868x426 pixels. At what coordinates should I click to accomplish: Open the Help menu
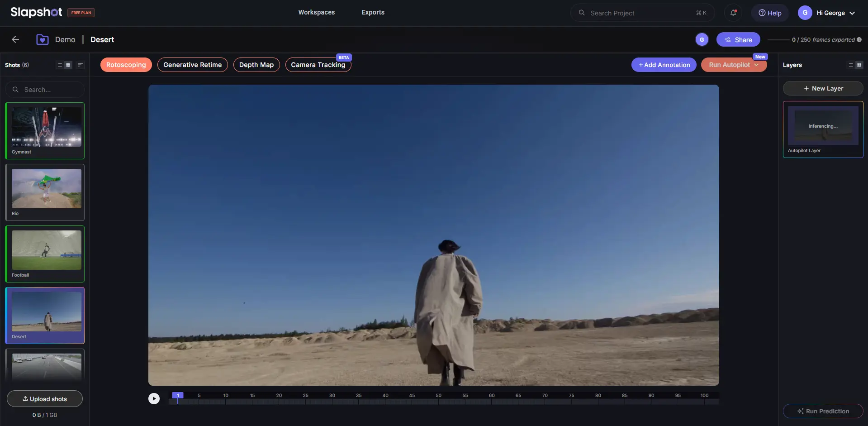770,13
